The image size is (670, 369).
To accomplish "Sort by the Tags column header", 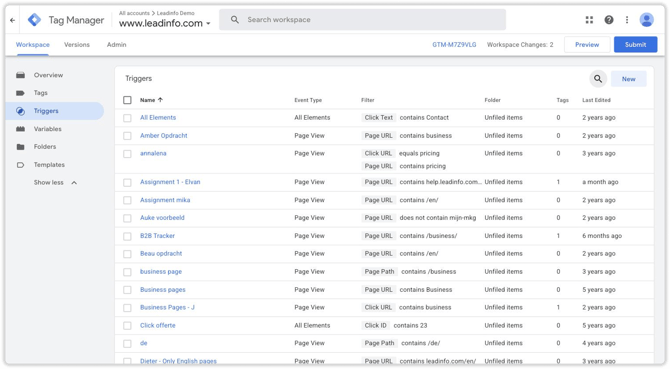I will tap(562, 100).
